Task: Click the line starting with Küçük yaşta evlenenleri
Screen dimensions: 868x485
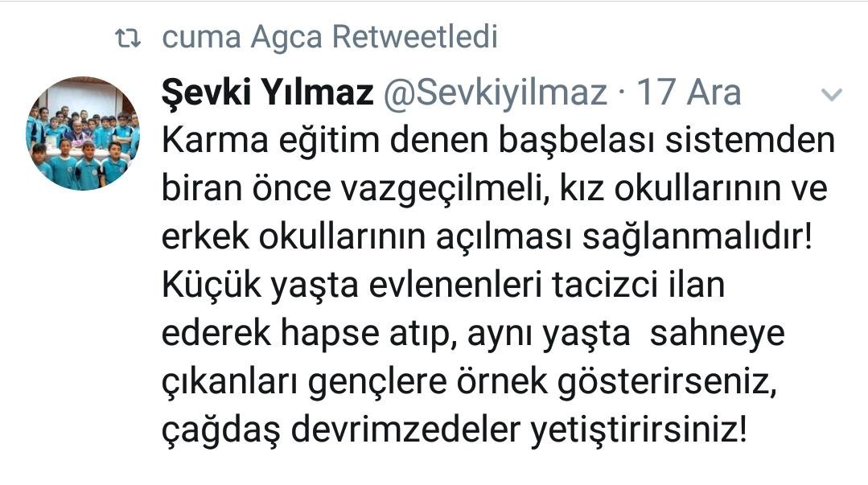Action: click(x=443, y=286)
